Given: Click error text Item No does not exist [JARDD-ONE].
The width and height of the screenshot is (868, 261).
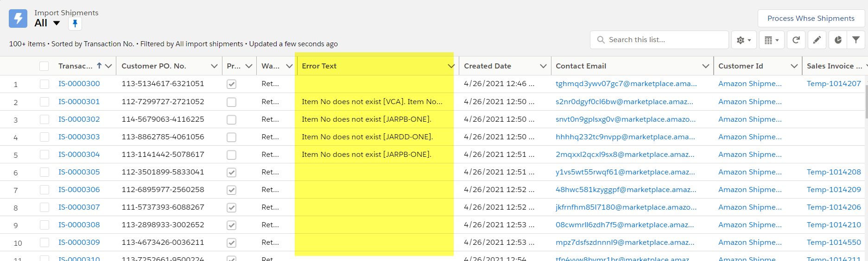Looking at the screenshot, I should 367,137.
